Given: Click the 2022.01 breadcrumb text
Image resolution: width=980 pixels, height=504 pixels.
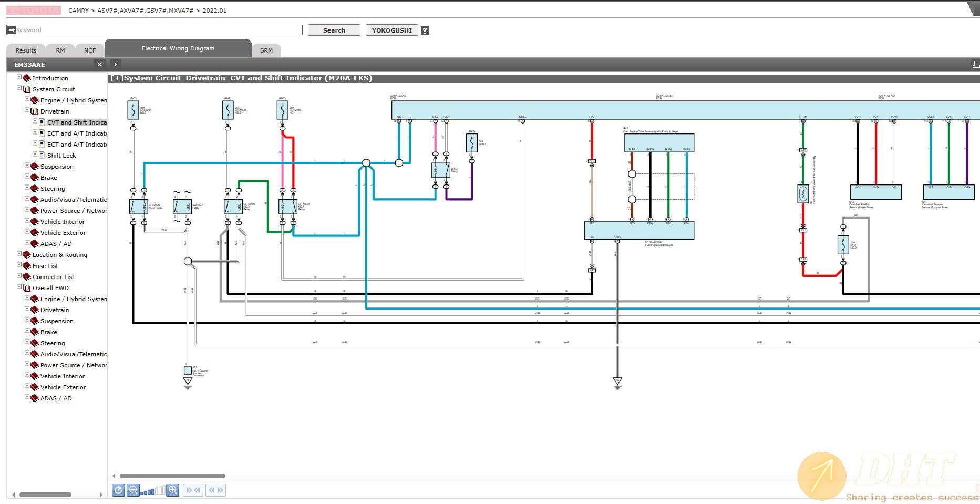Looking at the screenshot, I should [x=214, y=11].
